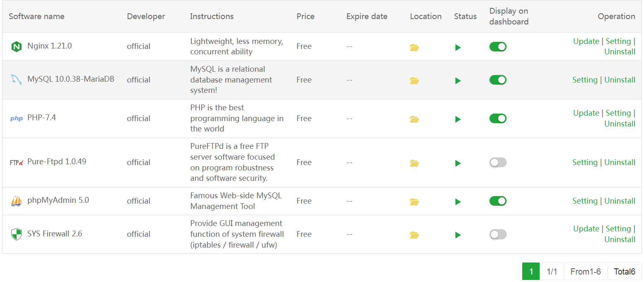Turn off phpMyAdmin dashboard display

[498, 201]
